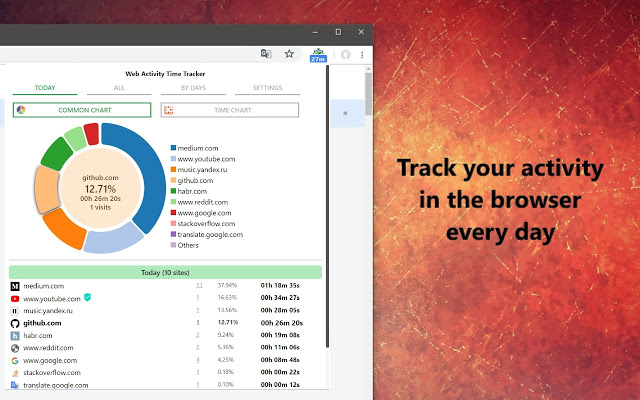Toggle habr.com legend color swatch
This screenshot has height=400, width=640.
pyautogui.click(x=173, y=191)
